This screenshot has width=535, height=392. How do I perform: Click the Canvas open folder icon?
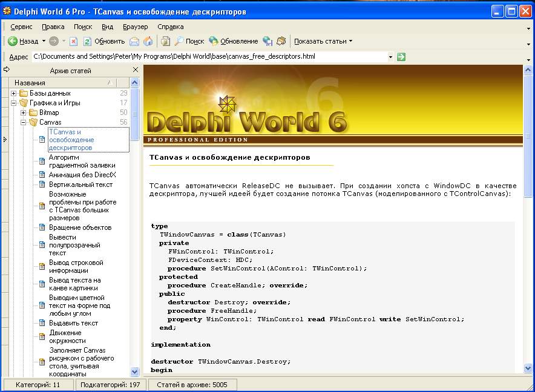click(x=33, y=122)
